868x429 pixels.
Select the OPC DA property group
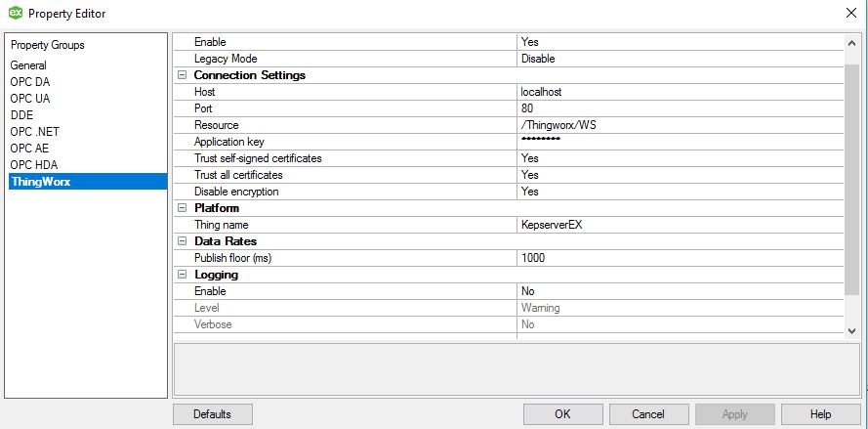coord(30,82)
